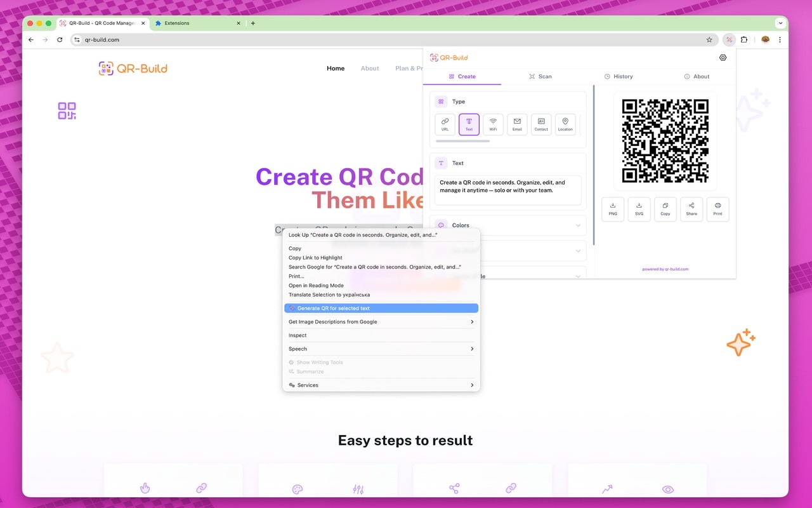Open the Plan & Pricing page

pyautogui.click(x=409, y=68)
